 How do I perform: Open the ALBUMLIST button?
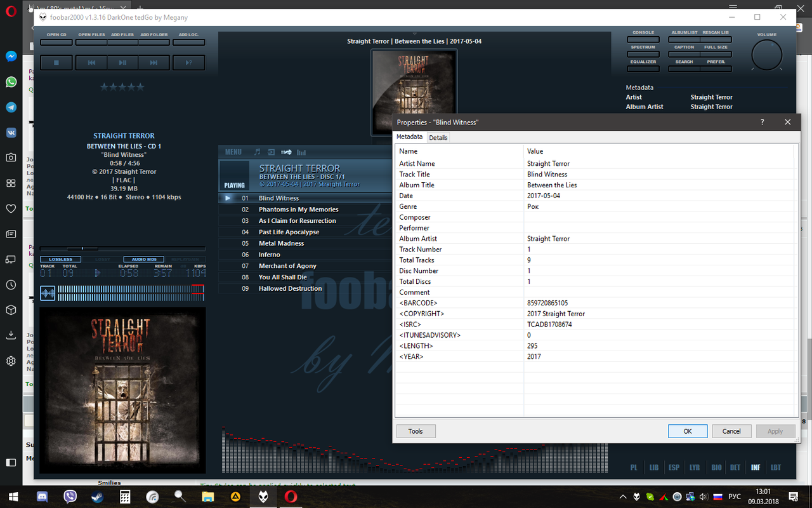click(x=684, y=39)
